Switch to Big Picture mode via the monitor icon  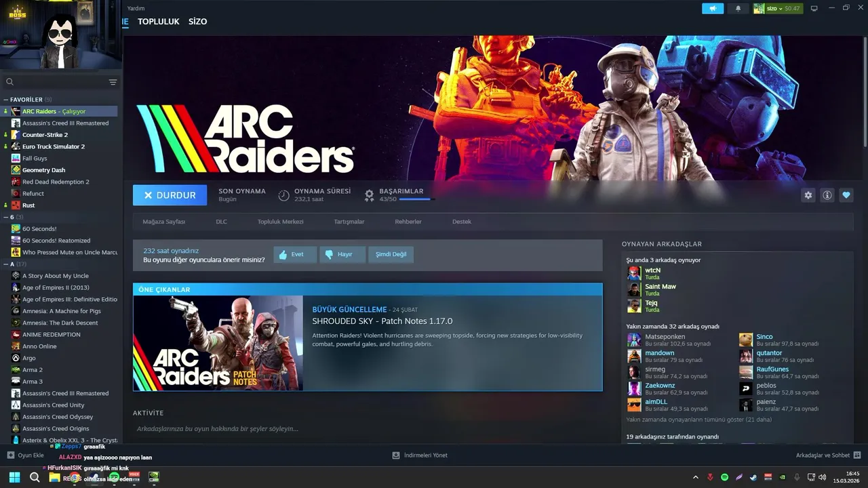(x=814, y=8)
